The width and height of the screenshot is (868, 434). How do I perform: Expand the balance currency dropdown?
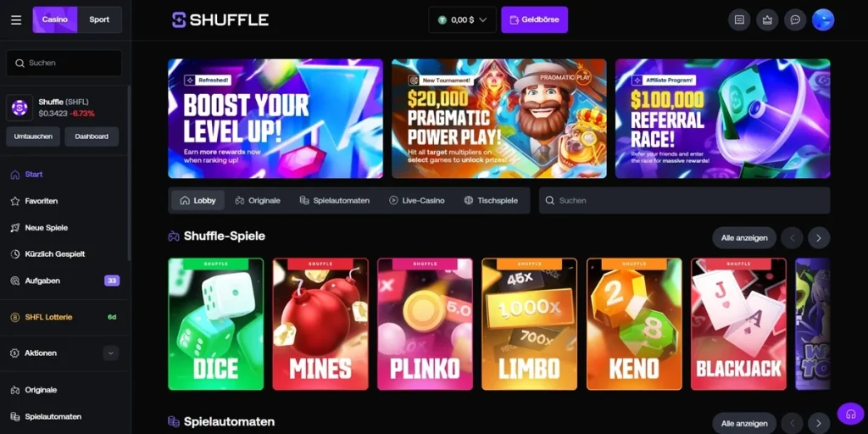462,20
